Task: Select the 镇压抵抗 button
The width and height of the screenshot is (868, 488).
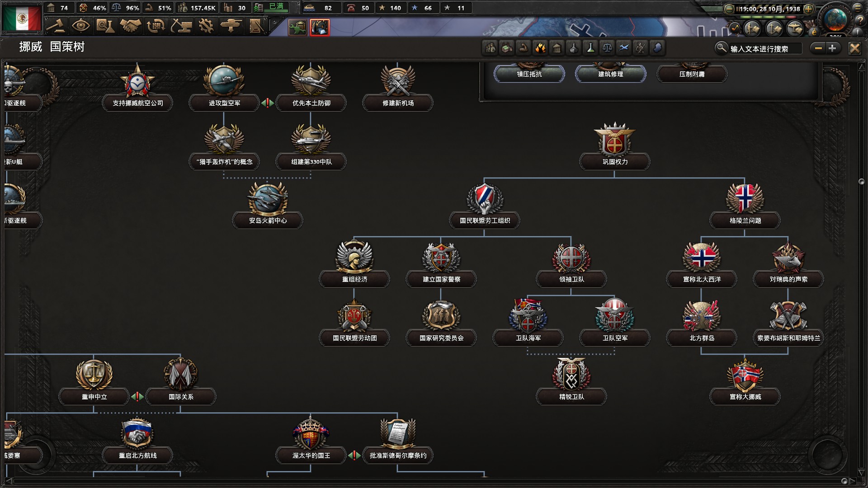Action: coord(529,74)
